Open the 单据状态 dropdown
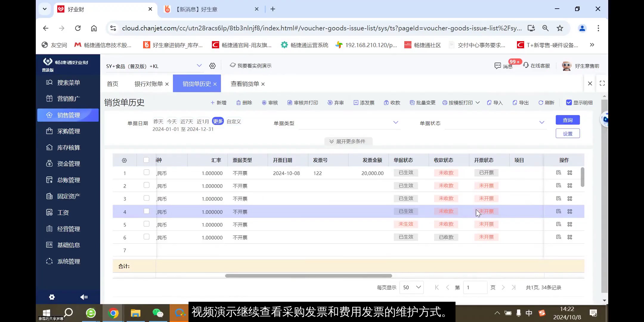Viewport: 644px width, 322px height. click(495, 122)
